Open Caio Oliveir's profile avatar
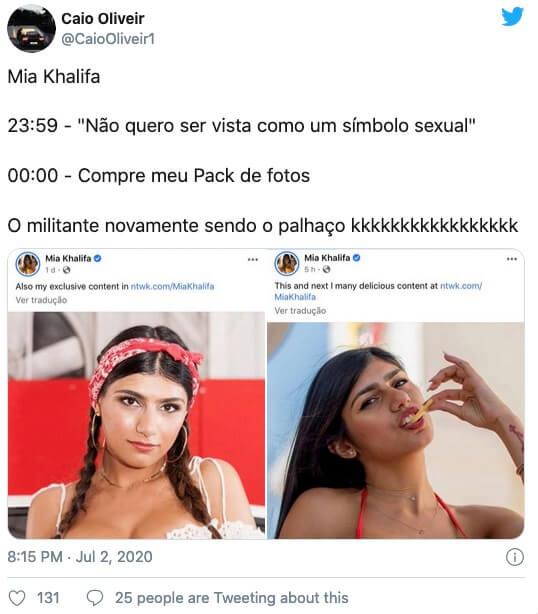The height and width of the screenshot is (614, 538). click(31, 28)
